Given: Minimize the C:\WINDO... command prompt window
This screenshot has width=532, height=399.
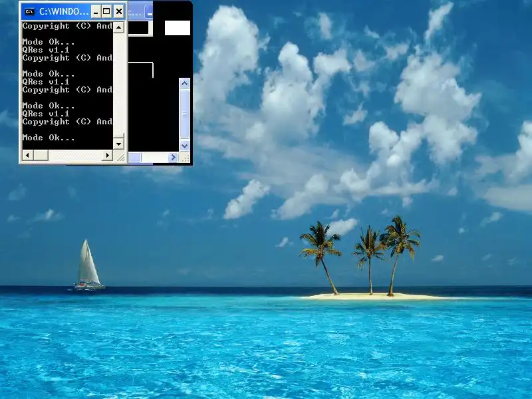Looking at the screenshot, I should (96, 12).
